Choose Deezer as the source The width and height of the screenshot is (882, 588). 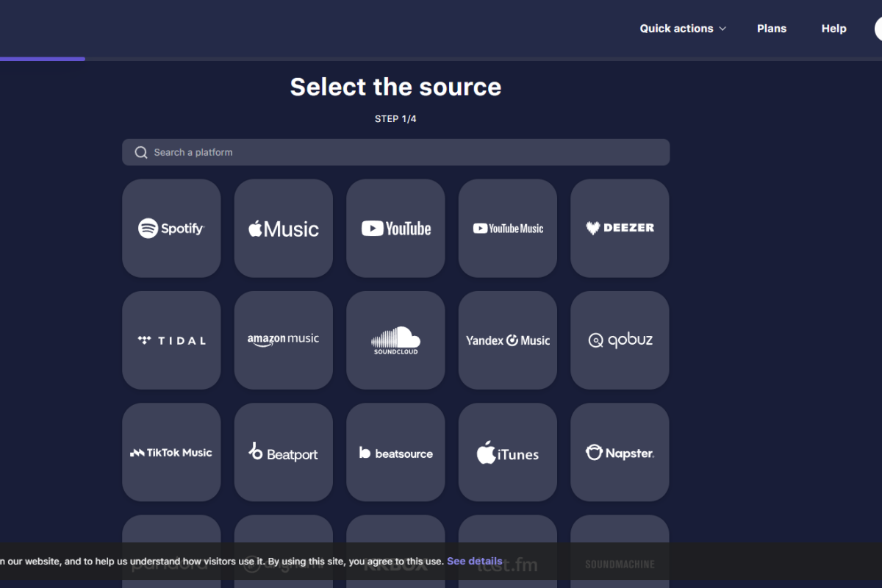tap(620, 229)
